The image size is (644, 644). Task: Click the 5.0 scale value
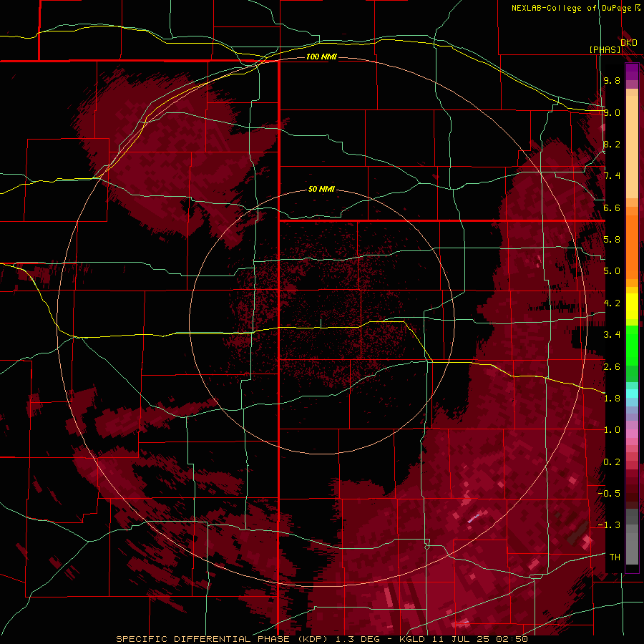click(x=612, y=271)
